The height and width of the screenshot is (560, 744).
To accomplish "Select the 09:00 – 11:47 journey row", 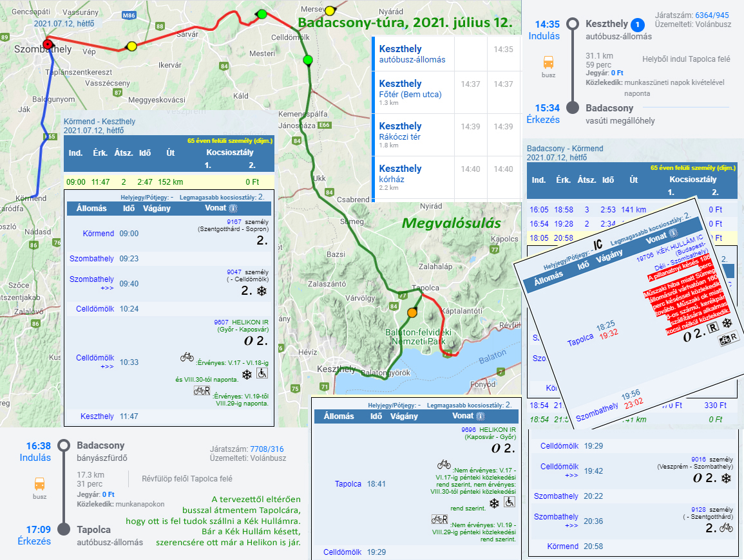I will (x=169, y=182).
